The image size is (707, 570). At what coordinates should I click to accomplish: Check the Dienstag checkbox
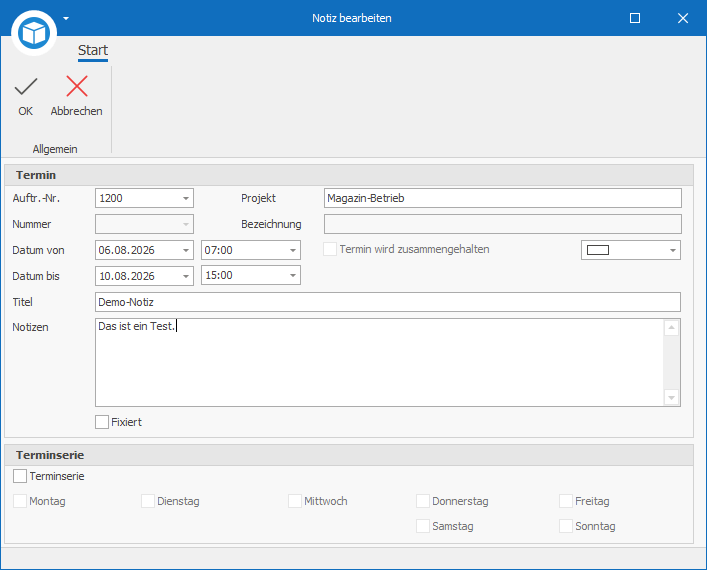(148, 501)
